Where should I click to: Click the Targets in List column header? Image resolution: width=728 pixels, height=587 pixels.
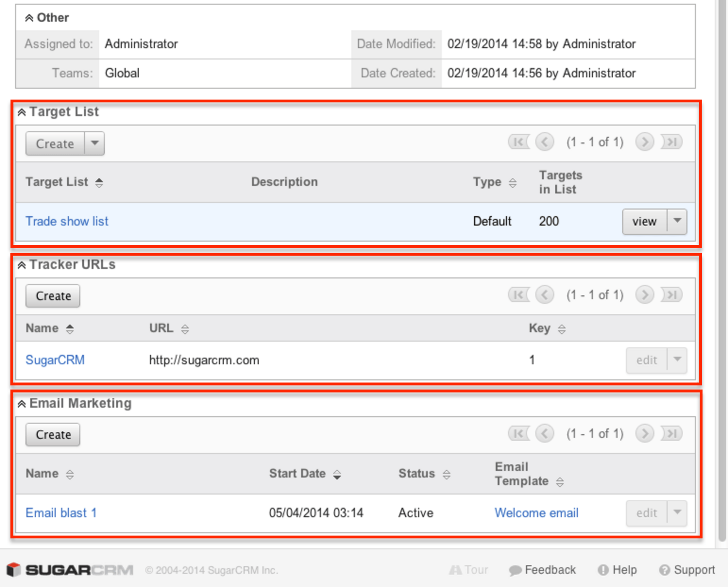click(x=560, y=182)
